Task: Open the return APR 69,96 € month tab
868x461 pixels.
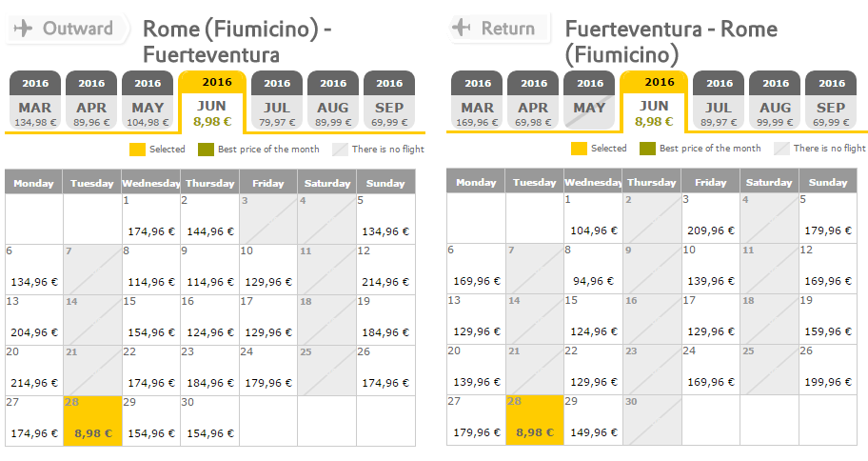Action: tap(533, 100)
